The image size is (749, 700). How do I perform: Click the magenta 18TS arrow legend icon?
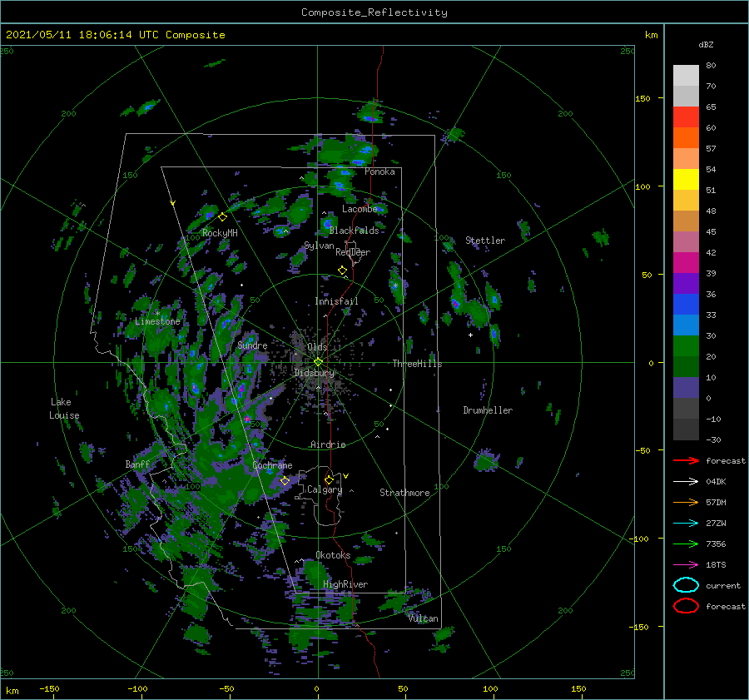click(686, 565)
